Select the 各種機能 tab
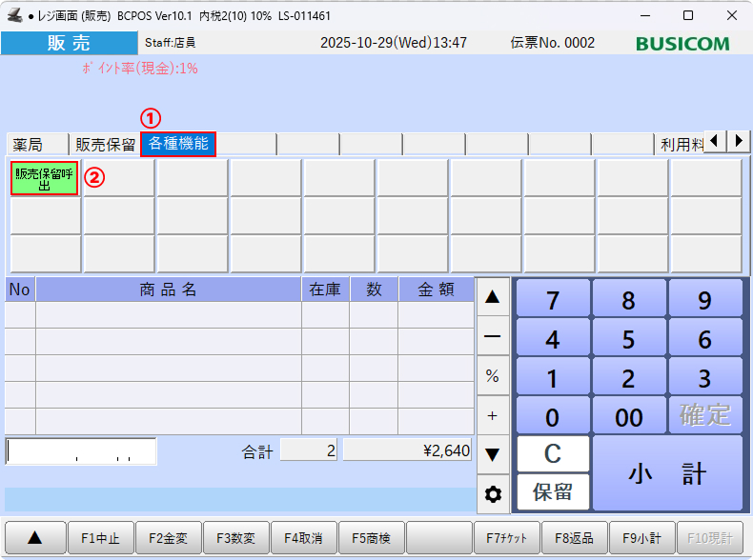The width and height of the screenshot is (753, 560). pyautogui.click(x=178, y=145)
